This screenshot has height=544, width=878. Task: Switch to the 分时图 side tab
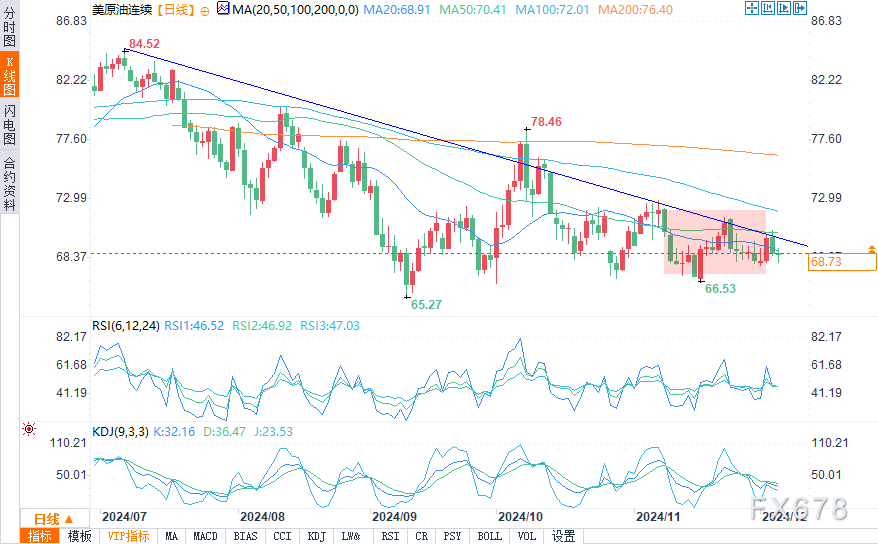(x=10, y=27)
